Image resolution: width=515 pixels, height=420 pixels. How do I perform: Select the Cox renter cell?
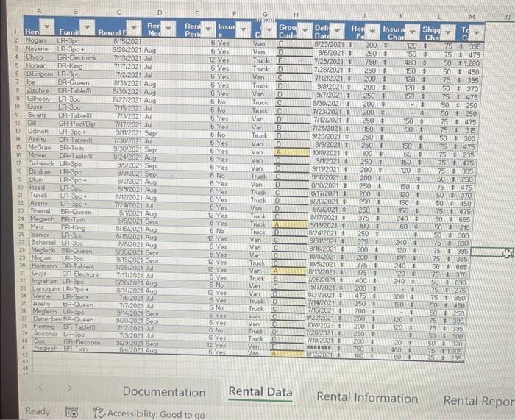point(49,341)
